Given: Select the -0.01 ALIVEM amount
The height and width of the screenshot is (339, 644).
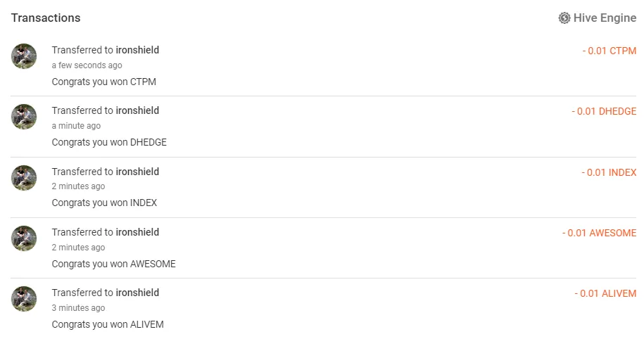Looking at the screenshot, I should tap(605, 293).
